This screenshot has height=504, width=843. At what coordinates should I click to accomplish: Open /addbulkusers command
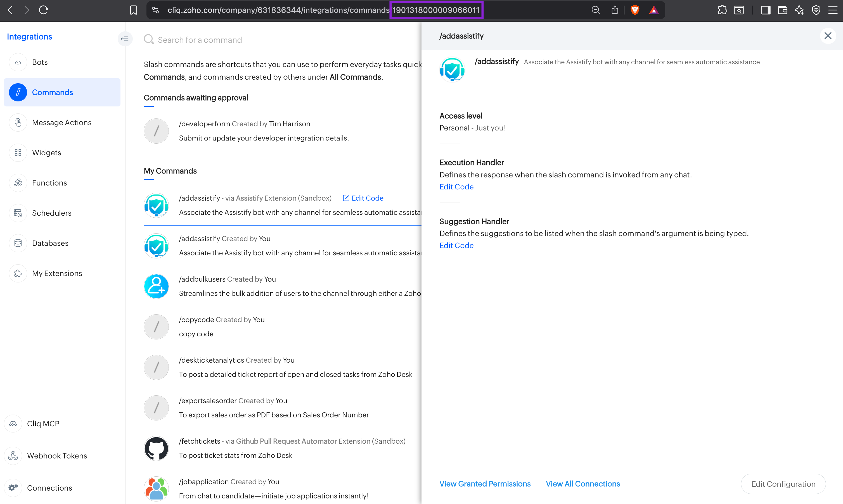(x=282, y=286)
